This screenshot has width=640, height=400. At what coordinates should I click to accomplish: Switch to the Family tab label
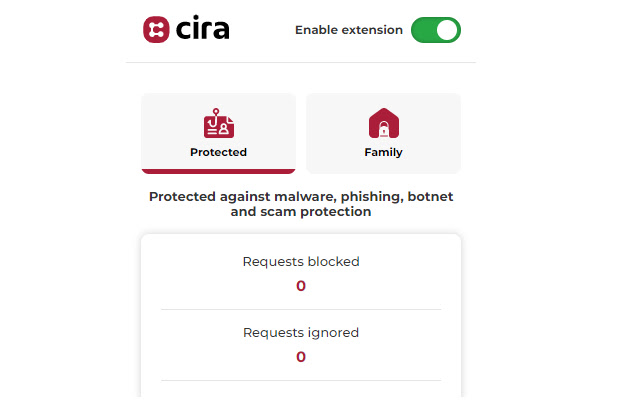[383, 153]
